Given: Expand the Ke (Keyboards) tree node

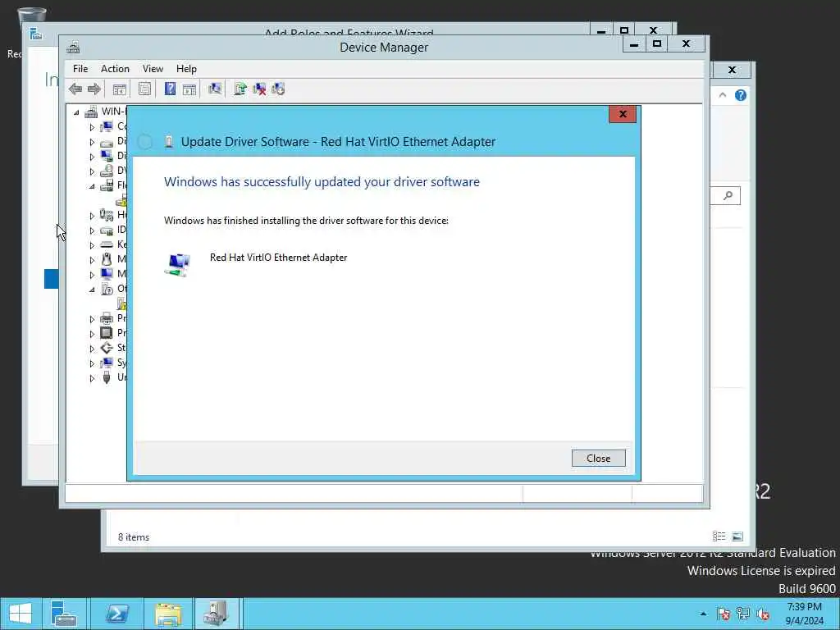Looking at the screenshot, I should [92, 244].
